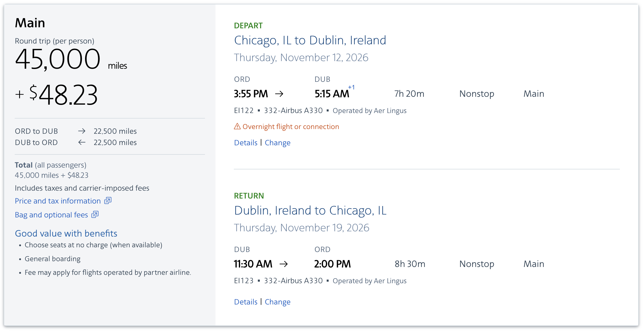The width and height of the screenshot is (644, 332).
Task: Open Details for the returning Dublin flight
Action: 246,302
